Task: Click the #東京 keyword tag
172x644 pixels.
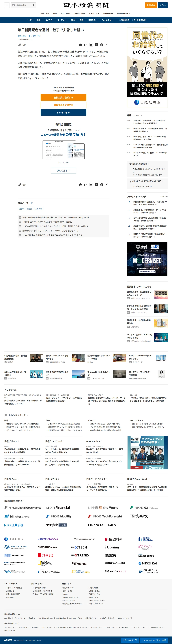Action: click(x=29, y=209)
